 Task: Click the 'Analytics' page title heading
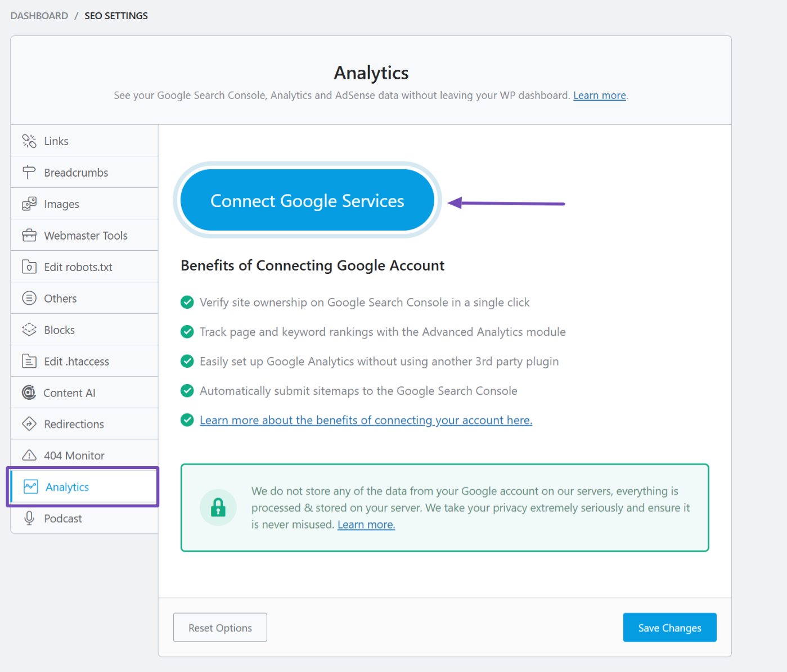pyautogui.click(x=371, y=73)
